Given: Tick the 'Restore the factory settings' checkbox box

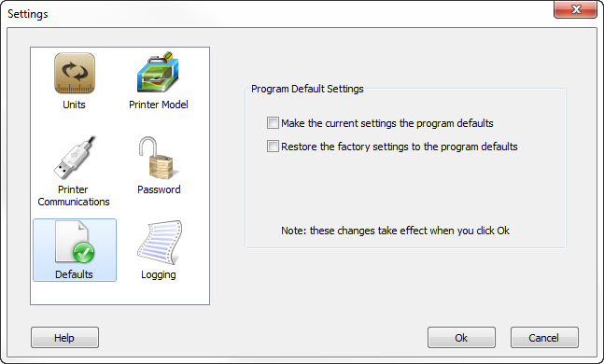Looking at the screenshot, I should point(273,147).
